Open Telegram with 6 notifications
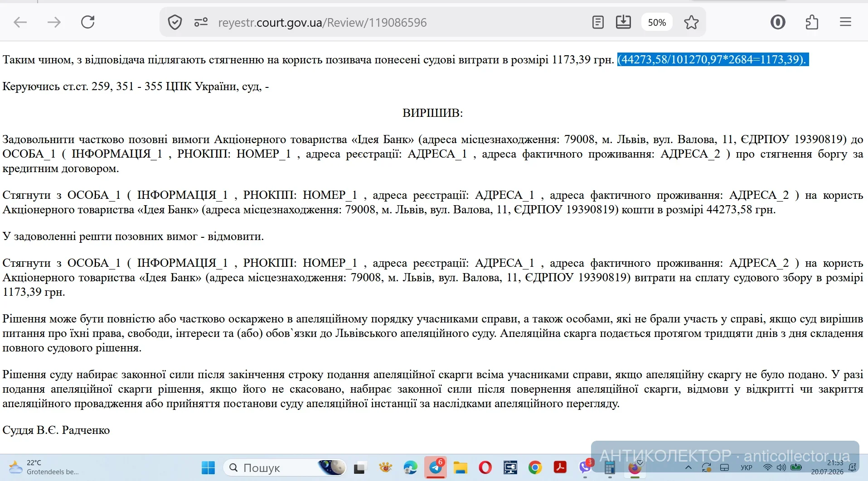This screenshot has width=868, height=481. click(x=436, y=467)
